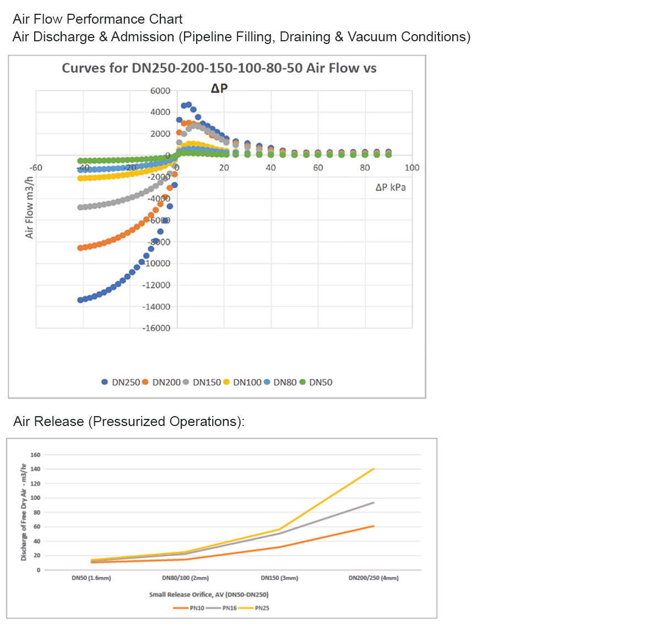Click the DN80 light blue legend marker
Image resolution: width=661 pixels, height=644 pixels.
[x=267, y=382]
